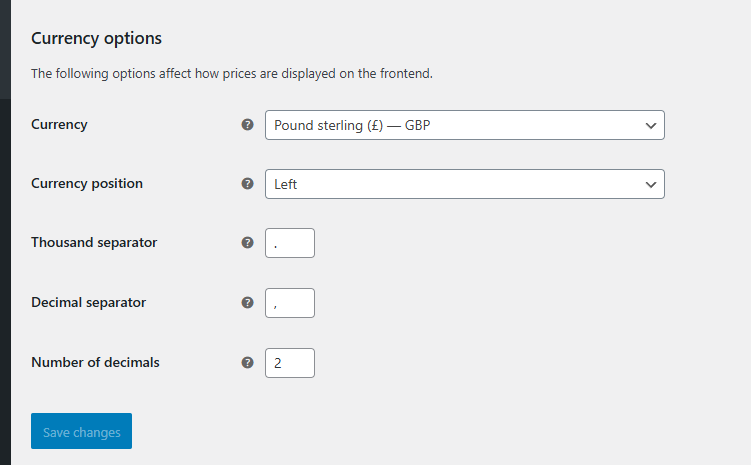The image size is (751, 465).
Task: Click the Currency position label text
Action: pos(87,183)
